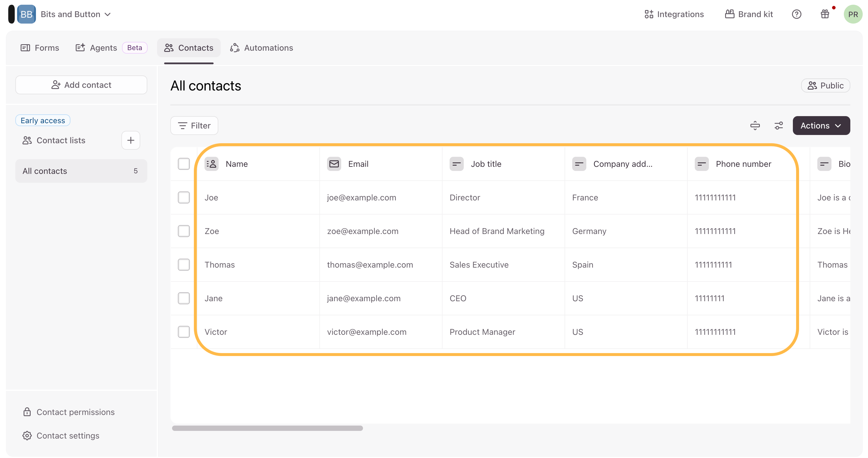The image size is (868, 458).
Task: Click the Email column envelope icon
Action: click(334, 164)
